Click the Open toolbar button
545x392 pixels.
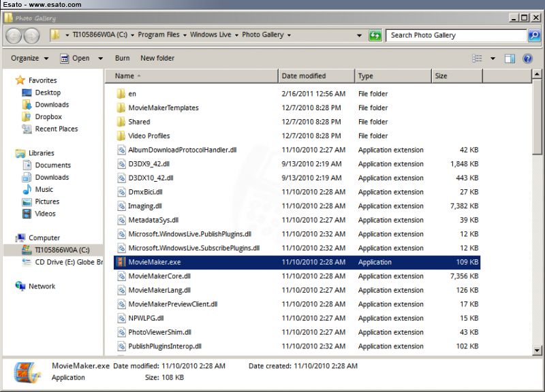[76, 59]
